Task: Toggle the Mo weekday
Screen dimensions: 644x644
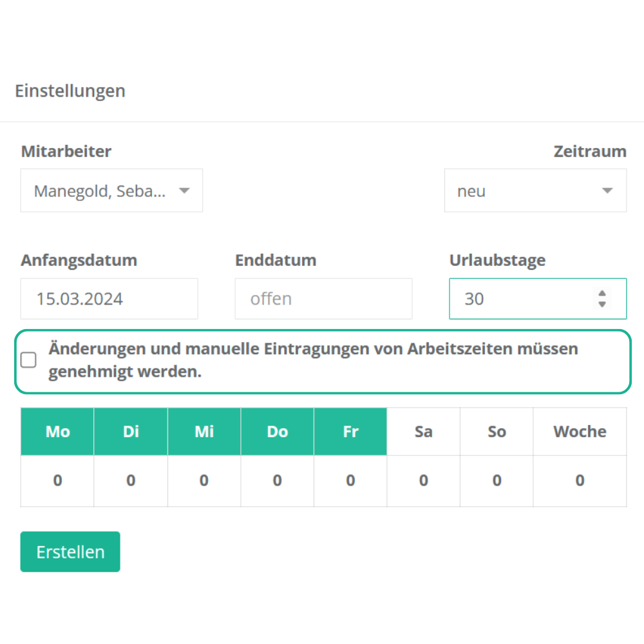Action: 57,431
